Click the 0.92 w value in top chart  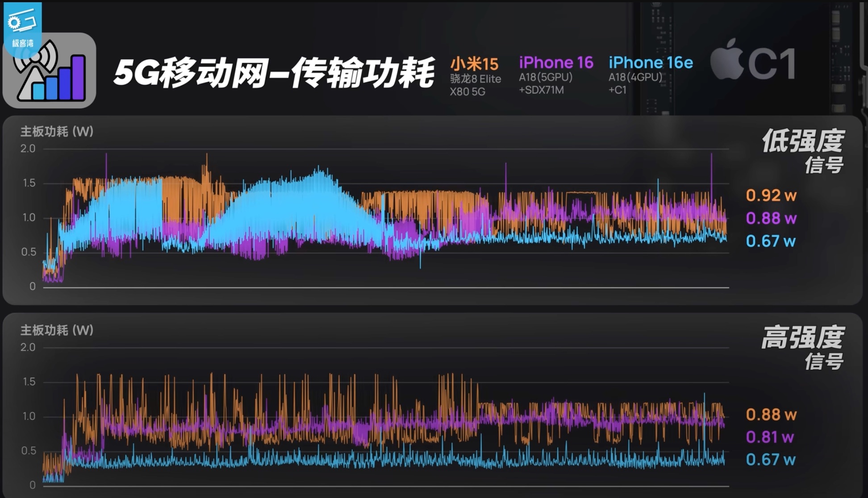coord(771,195)
